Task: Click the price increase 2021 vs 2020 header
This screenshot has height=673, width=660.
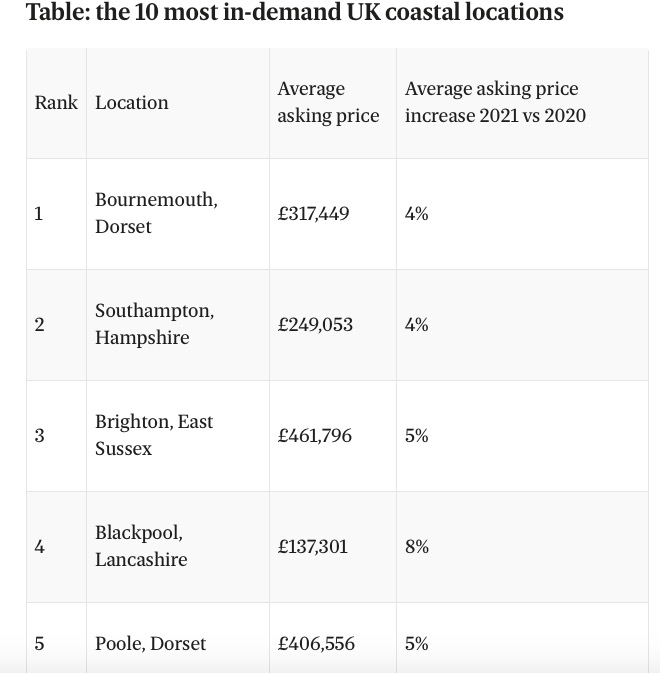Action: click(x=495, y=103)
